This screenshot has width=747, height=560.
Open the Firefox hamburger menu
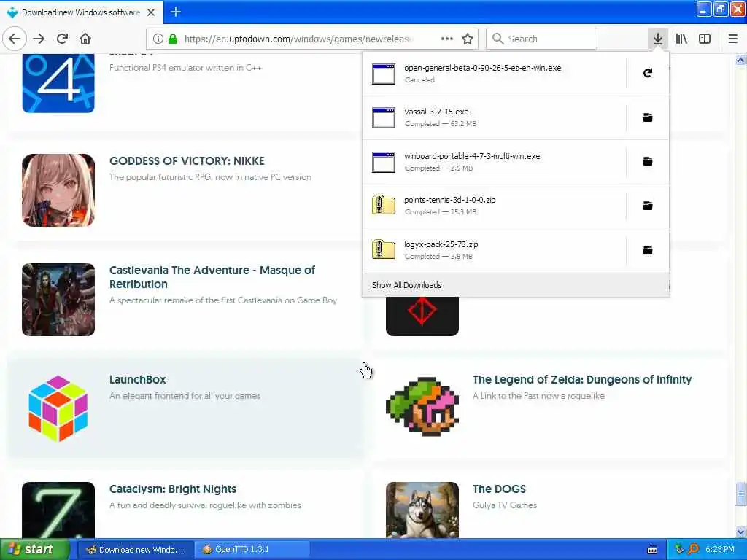pos(733,39)
